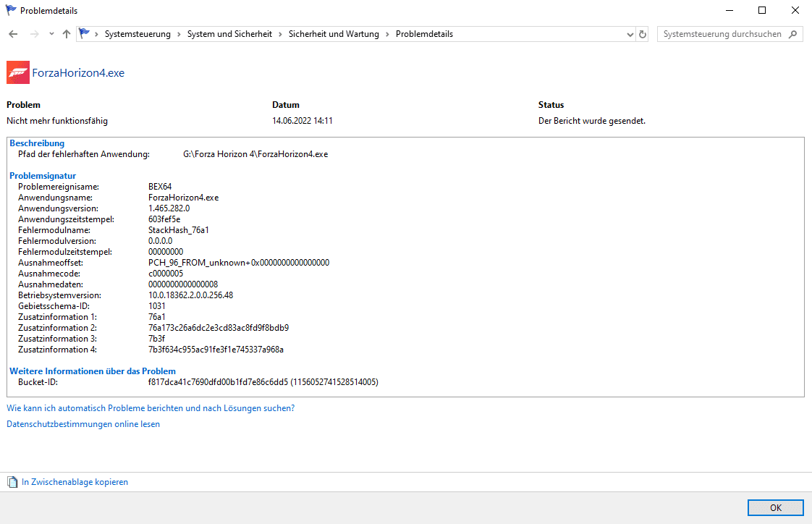Click the version value 1.465.282.0

169,208
